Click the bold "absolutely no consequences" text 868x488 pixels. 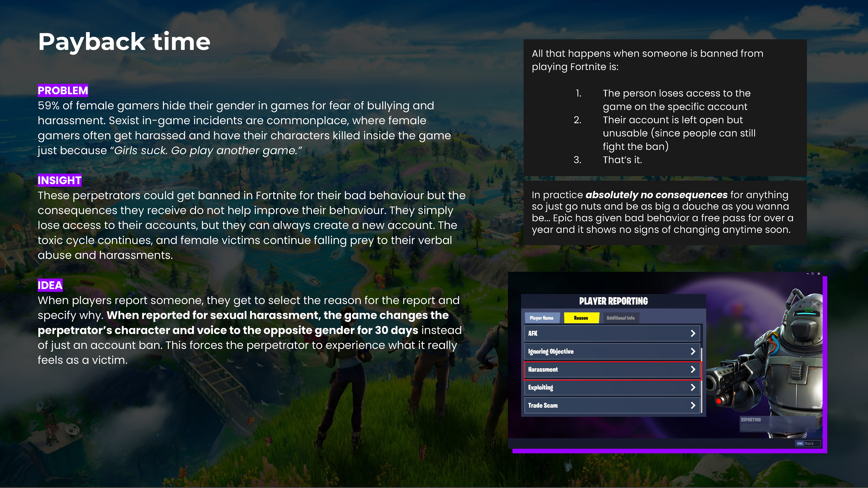point(656,195)
